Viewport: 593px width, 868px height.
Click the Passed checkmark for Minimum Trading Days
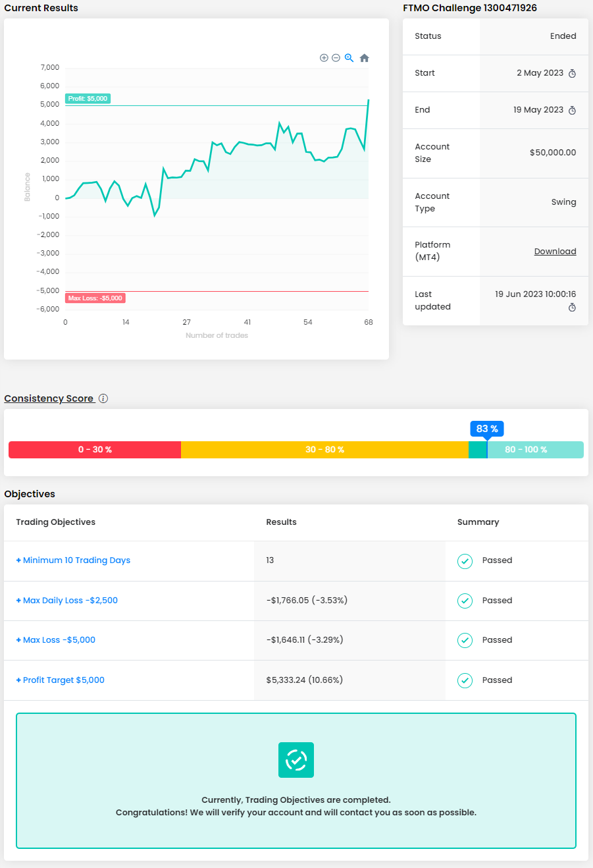[465, 561]
